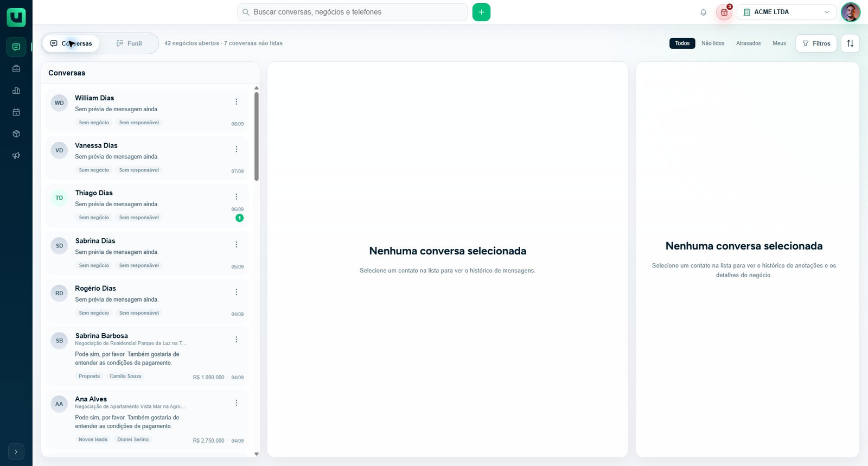Click the search conversations input field

coord(353,12)
